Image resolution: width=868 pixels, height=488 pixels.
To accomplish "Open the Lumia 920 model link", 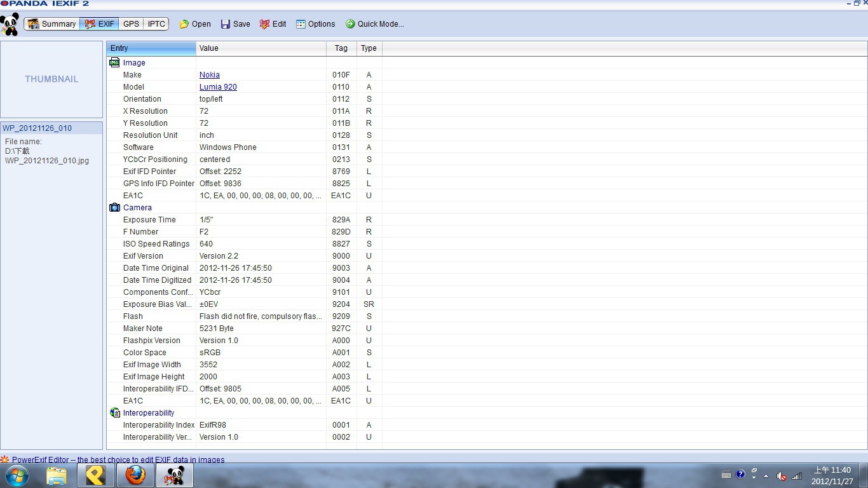I will [218, 87].
